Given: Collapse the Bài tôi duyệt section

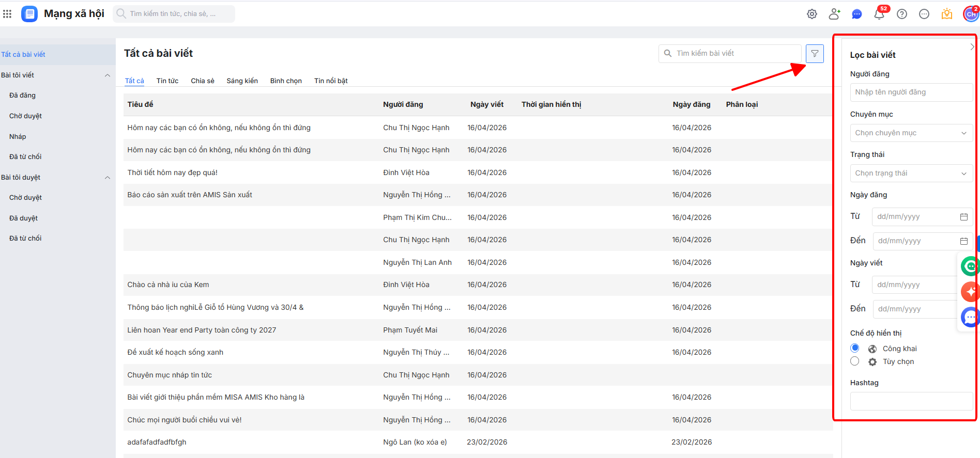Looking at the screenshot, I should point(108,178).
